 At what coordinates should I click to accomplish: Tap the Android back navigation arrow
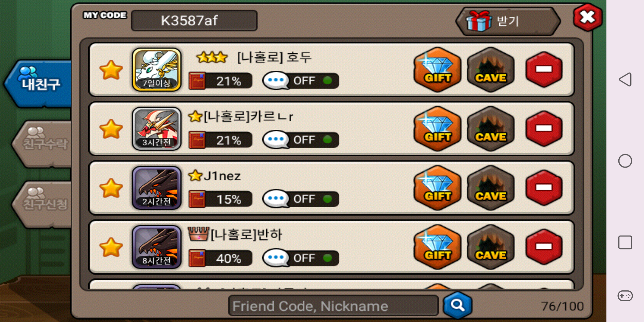[x=625, y=80]
